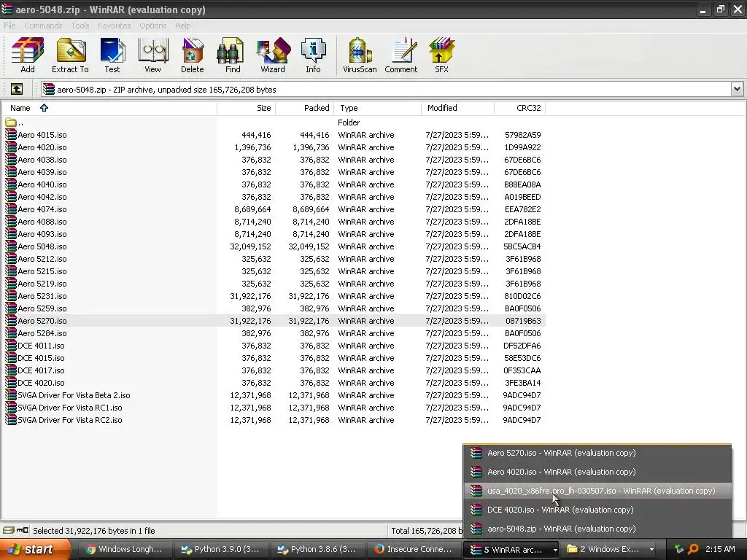Click the status bar key icon
Viewport: 747px width, 560px height.
click(23, 530)
